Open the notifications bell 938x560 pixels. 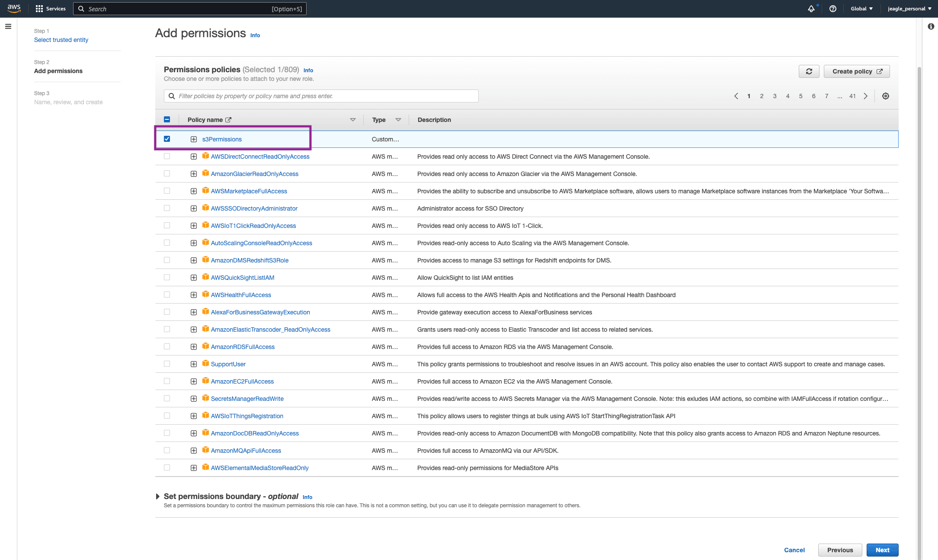(x=811, y=9)
